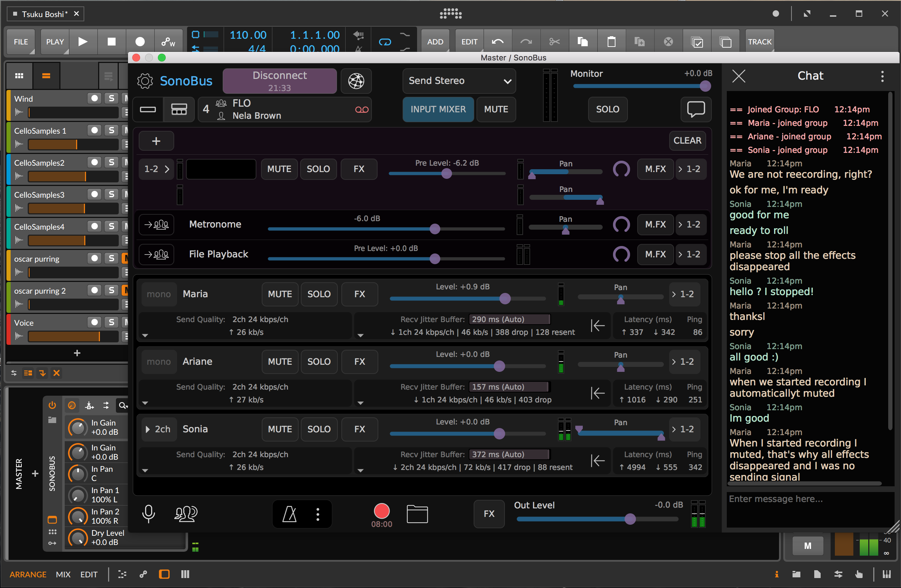901x588 pixels.
Task: Mute Maria's channel
Action: [280, 294]
